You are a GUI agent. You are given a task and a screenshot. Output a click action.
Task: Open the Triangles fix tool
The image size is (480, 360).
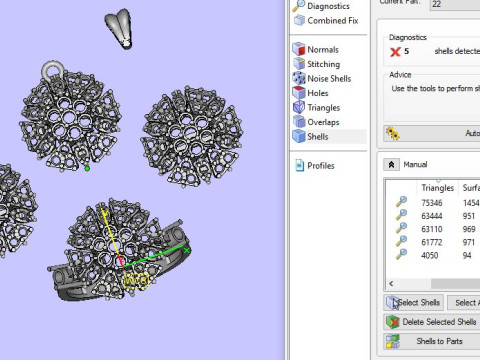tap(316, 108)
